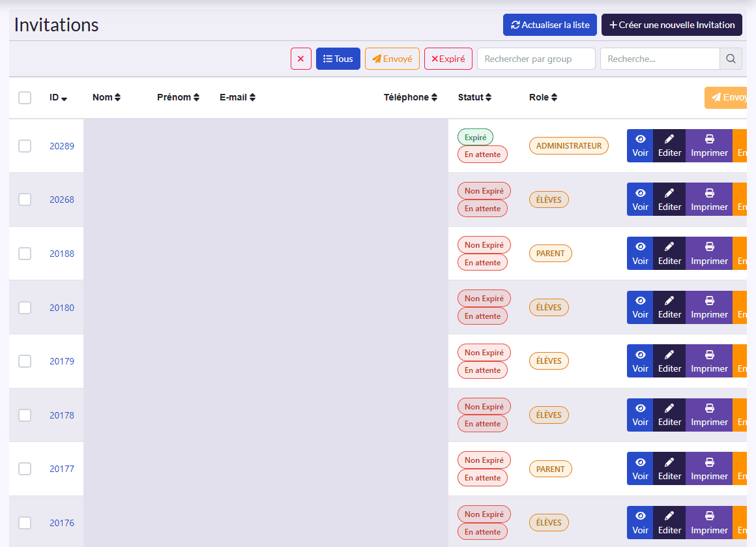This screenshot has width=756, height=547.
Task: Print invitation 20176
Action: pos(709,523)
